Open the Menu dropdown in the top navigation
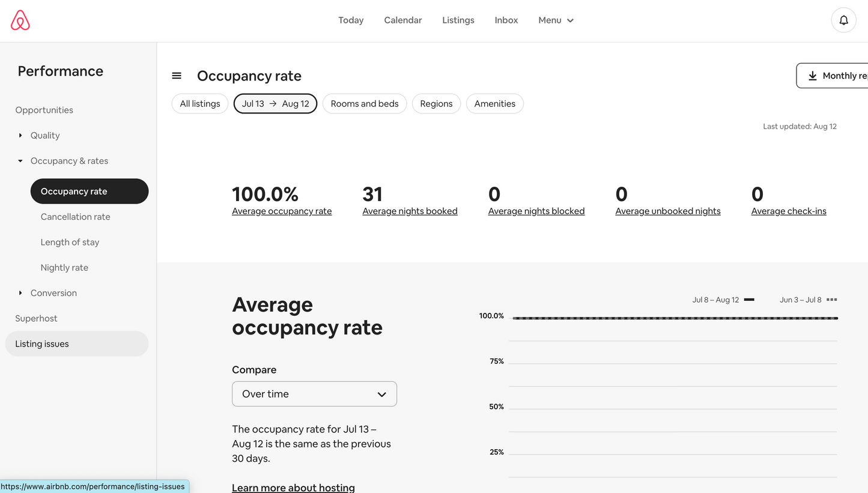 click(554, 20)
